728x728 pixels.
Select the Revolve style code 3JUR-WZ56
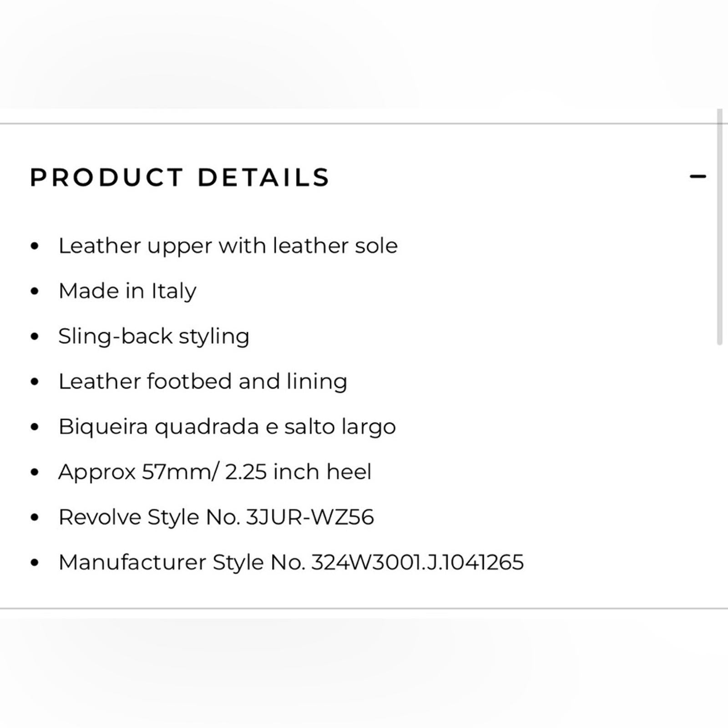(x=310, y=517)
